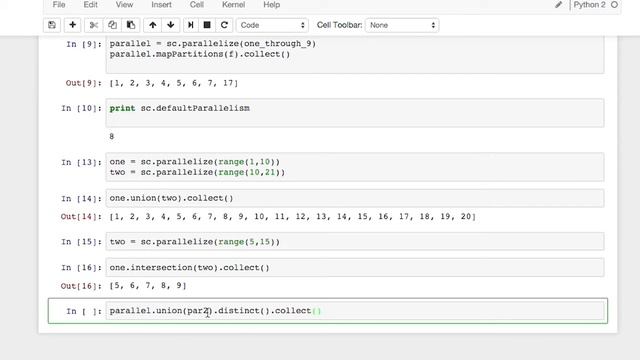Open the File menu
Viewport: 640px width, 360px height.
[x=59, y=5]
